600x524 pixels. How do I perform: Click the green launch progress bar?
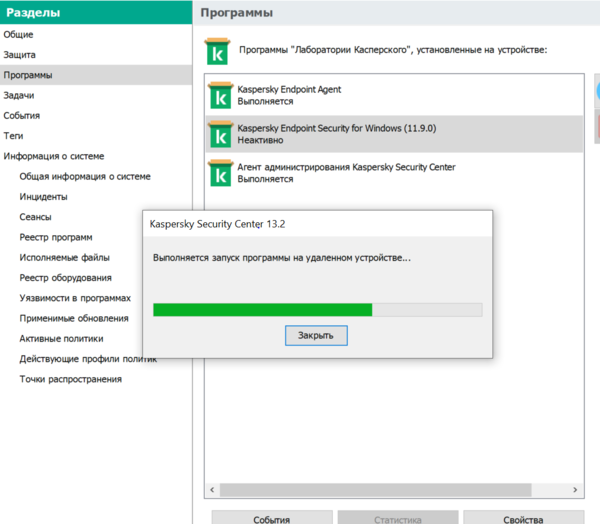click(317, 310)
